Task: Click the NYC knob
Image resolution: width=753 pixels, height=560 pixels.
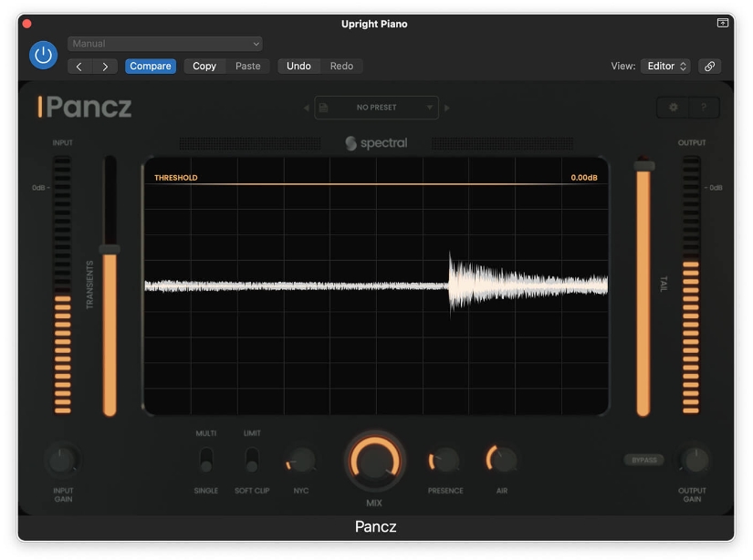Action: point(301,461)
